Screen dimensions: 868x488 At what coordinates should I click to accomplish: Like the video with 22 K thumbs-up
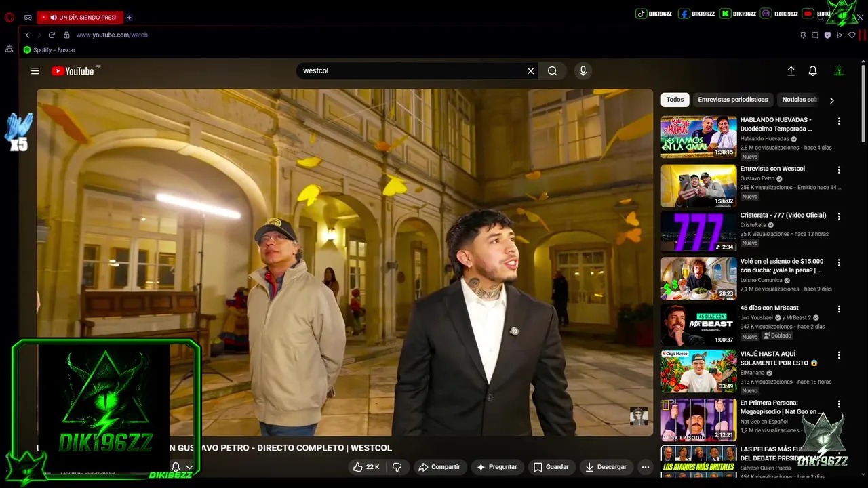[366, 467]
